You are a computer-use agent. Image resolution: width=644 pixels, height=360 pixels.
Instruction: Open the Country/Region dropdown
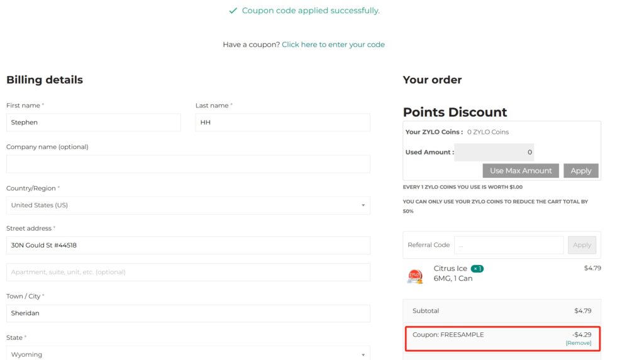coord(187,205)
